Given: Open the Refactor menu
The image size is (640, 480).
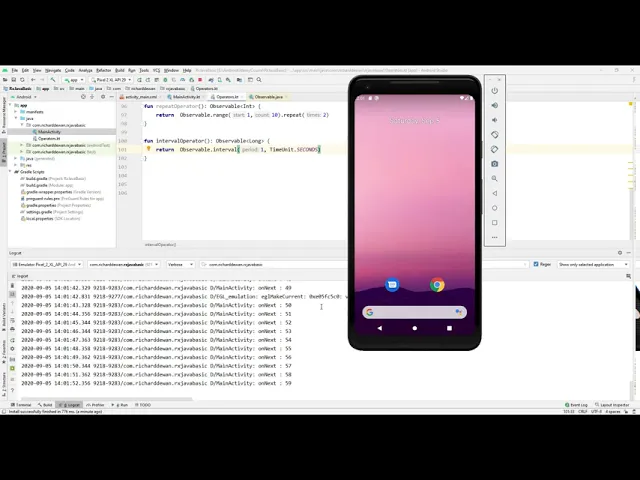Looking at the screenshot, I should point(103,70).
